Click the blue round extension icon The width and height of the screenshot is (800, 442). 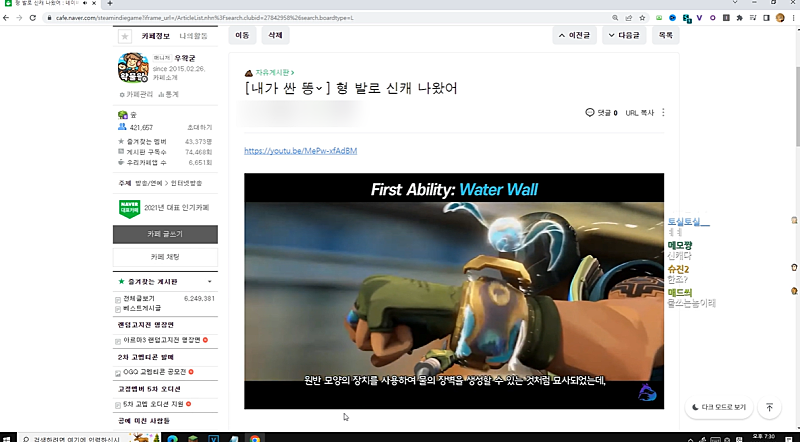[672, 18]
